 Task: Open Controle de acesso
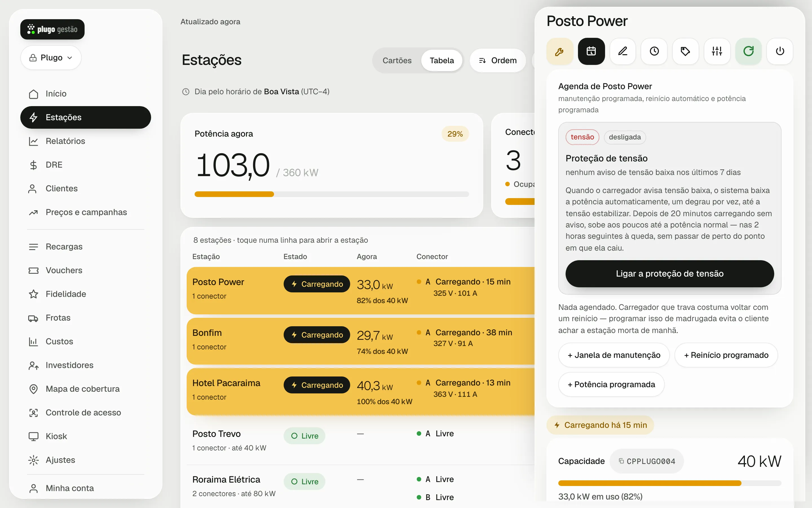[85, 413]
